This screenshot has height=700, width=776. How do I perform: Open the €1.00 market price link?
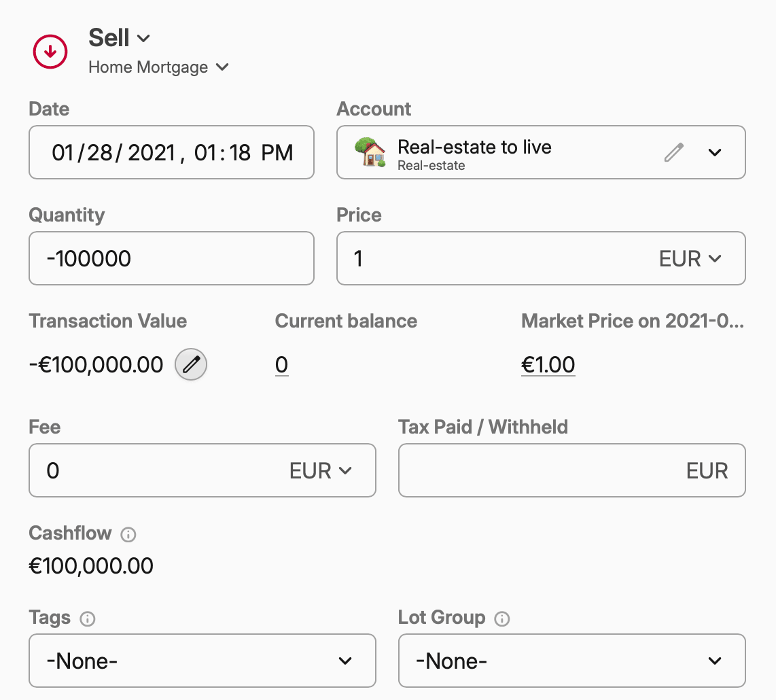[x=548, y=364]
